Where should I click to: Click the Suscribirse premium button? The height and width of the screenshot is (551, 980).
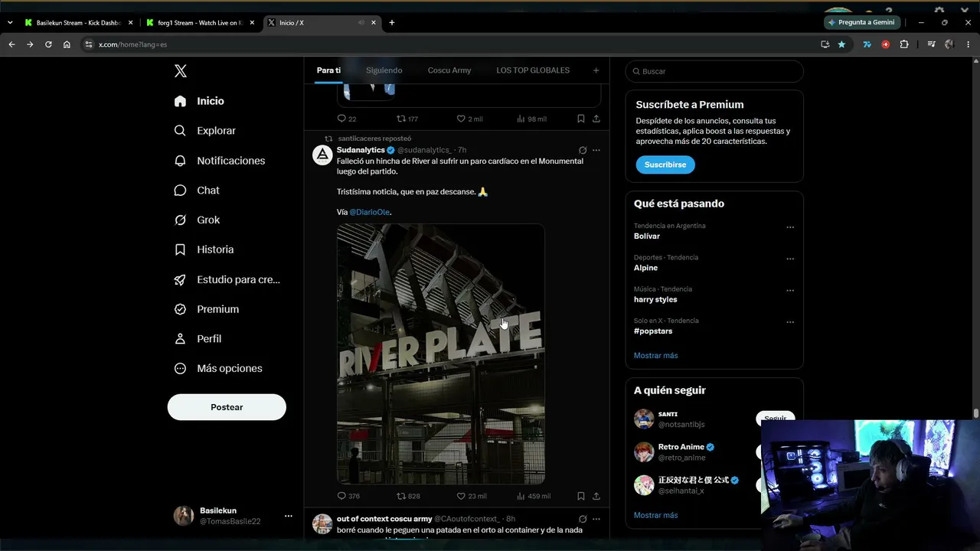click(665, 165)
